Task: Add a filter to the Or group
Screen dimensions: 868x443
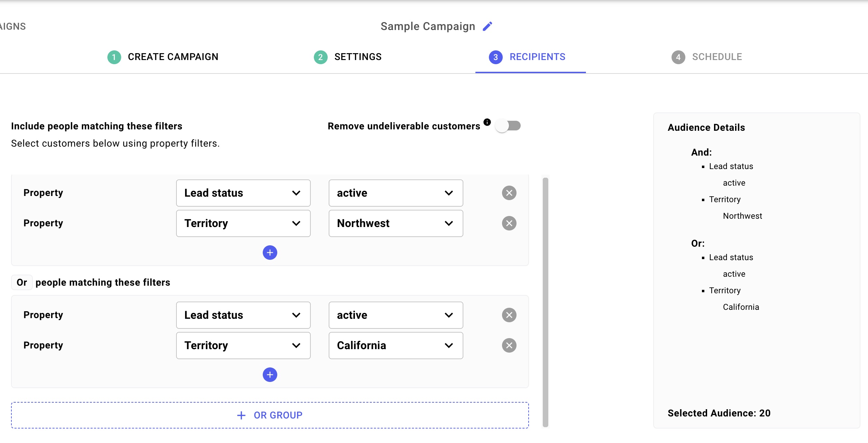Action: click(270, 375)
